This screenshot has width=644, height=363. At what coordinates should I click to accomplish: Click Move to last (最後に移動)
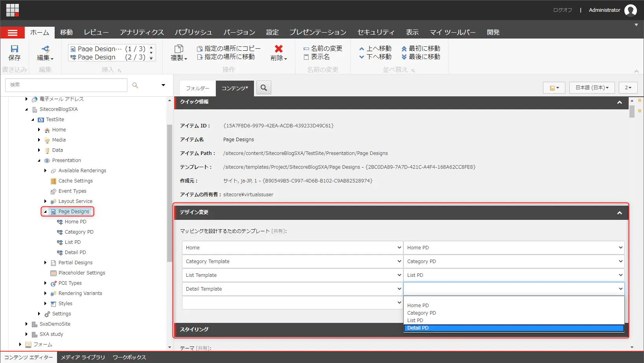(x=421, y=57)
